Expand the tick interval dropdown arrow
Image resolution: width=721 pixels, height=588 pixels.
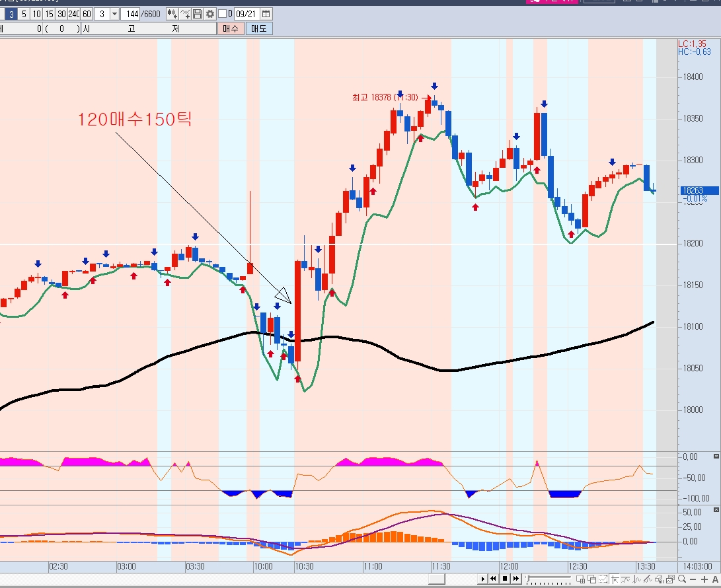point(115,13)
